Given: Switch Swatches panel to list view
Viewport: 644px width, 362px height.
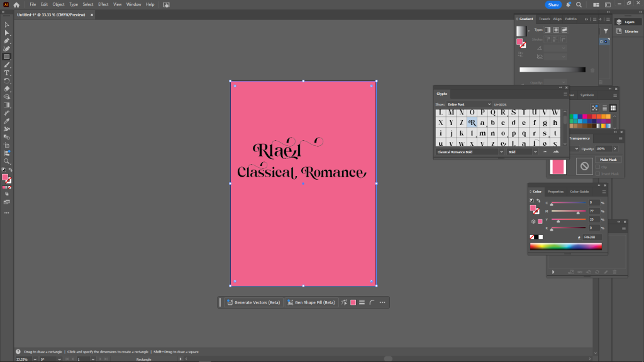Looking at the screenshot, I should pyautogui.click(x=604, y=108).
